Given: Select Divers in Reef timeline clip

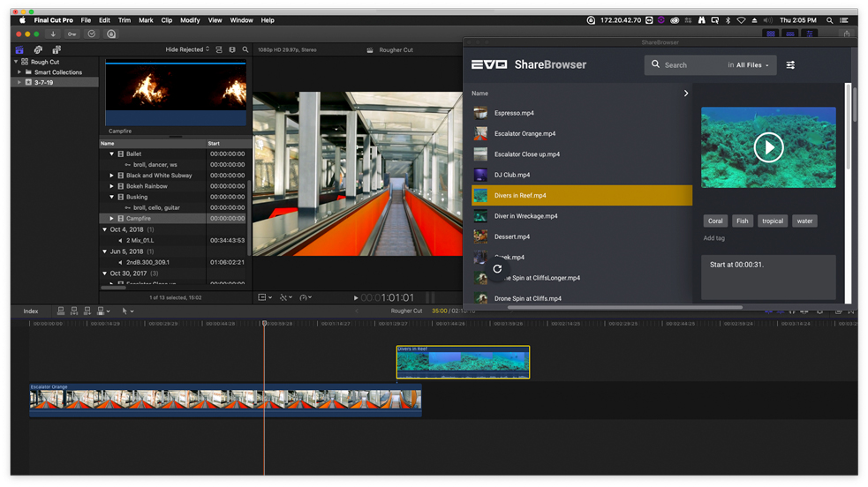Looking at the screenshot, I should pos(463,362).
